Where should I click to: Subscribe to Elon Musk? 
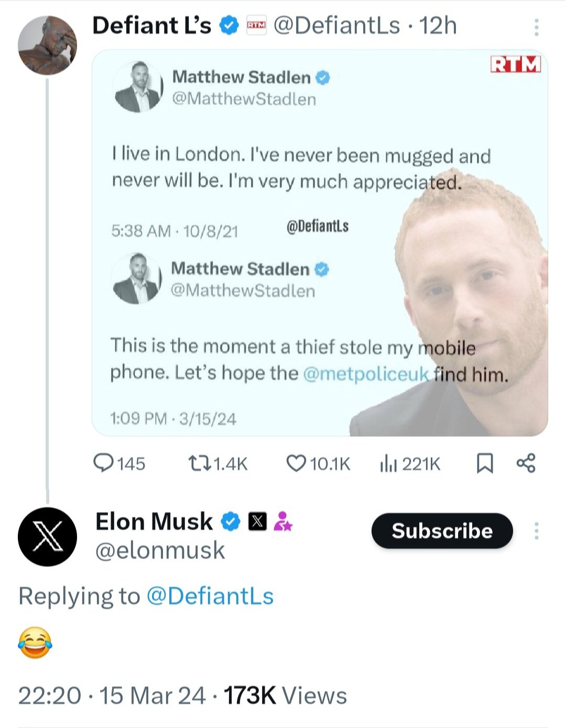click(442, 531)
